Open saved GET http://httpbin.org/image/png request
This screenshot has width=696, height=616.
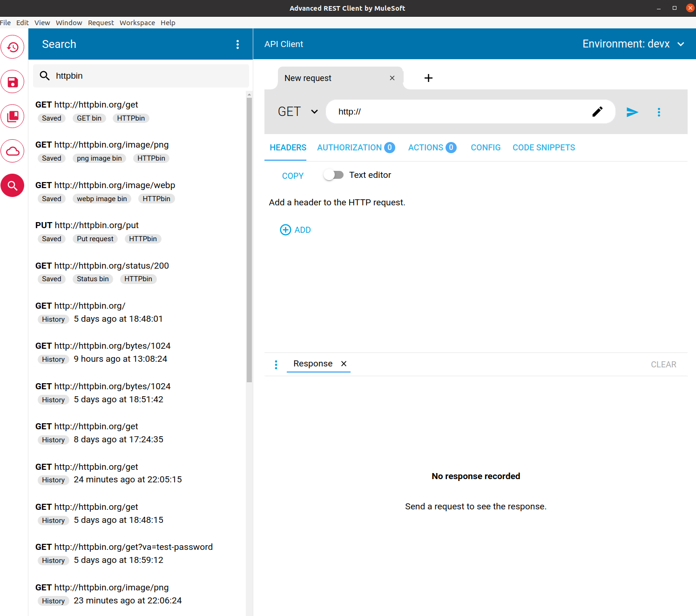pos(137,151)
